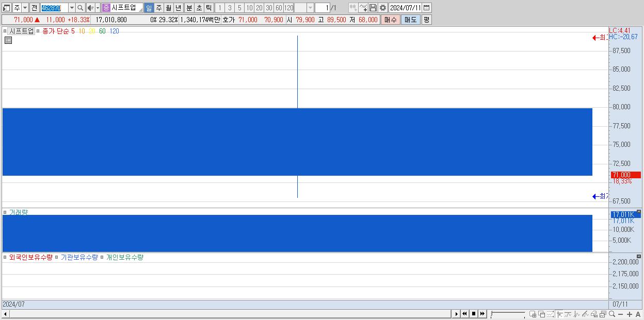
Task: Click the scrollbar left arrow at bottom
Action: 6,314
